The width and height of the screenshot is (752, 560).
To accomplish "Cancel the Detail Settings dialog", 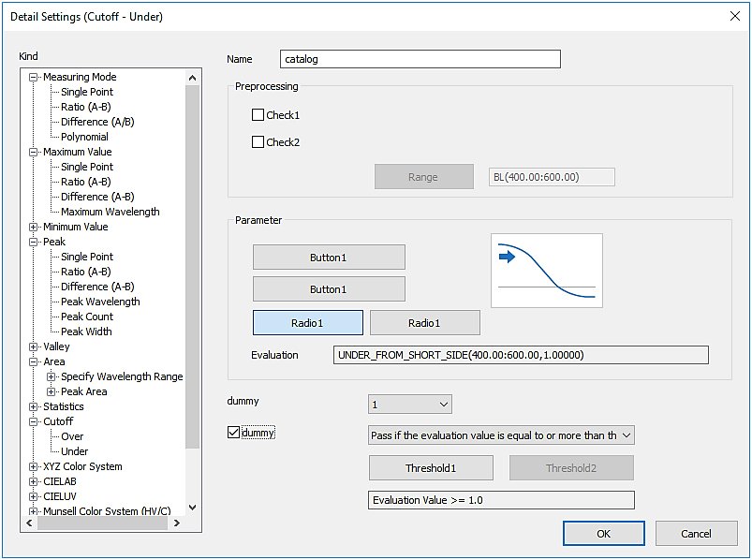I will (x=697, y=534).
